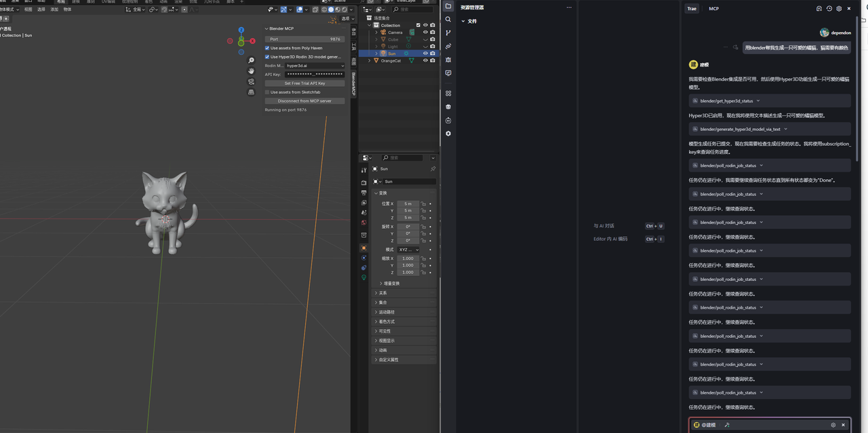The image size is (868, 433).
Task: Adjust the 位置 X 5m value slider
Action: [x=407, y=203]
